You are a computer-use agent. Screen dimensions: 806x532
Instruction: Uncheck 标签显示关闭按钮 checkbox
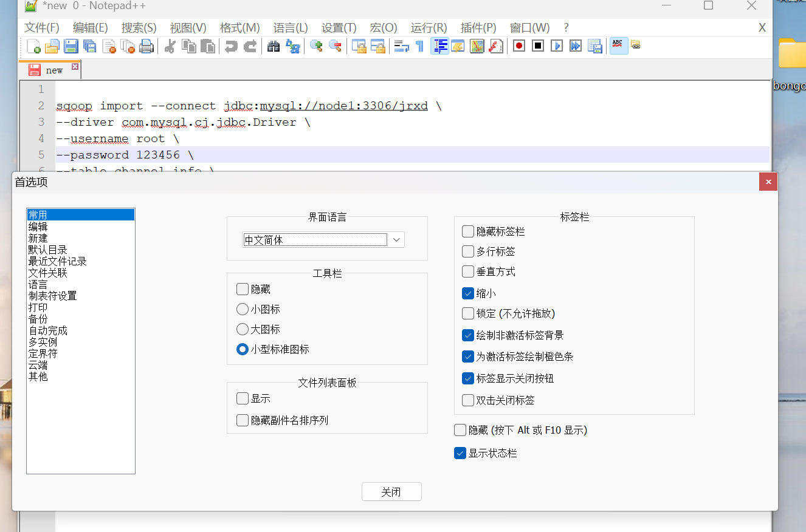[468, 378]
